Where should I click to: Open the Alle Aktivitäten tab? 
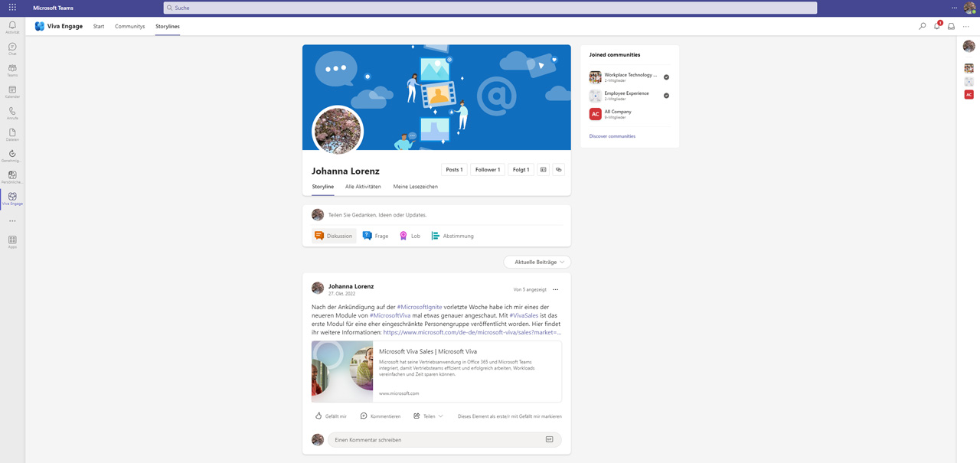(x=363, y=187)
